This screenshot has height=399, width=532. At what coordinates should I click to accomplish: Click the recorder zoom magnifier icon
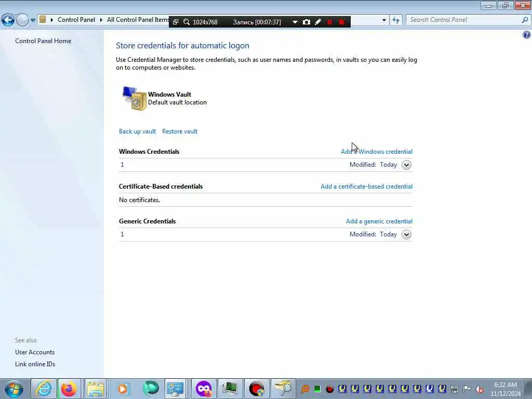pyautogui.click(x=187, y=22)
